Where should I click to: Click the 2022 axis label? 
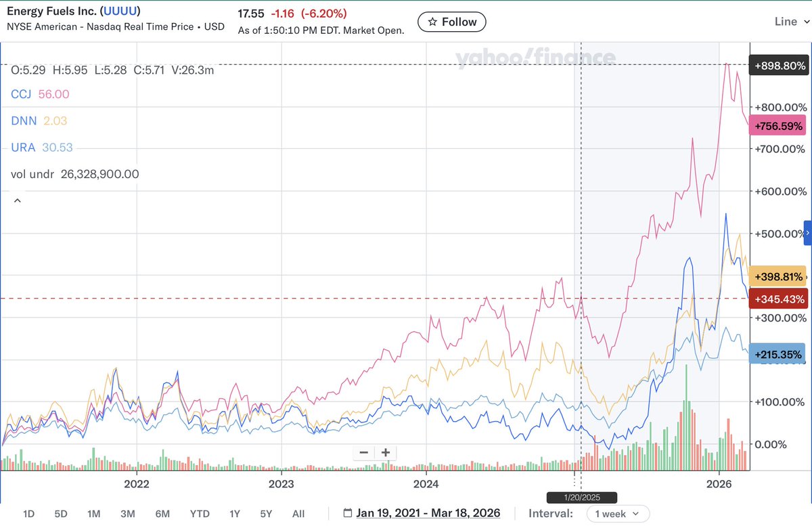(x=137, y=483)
